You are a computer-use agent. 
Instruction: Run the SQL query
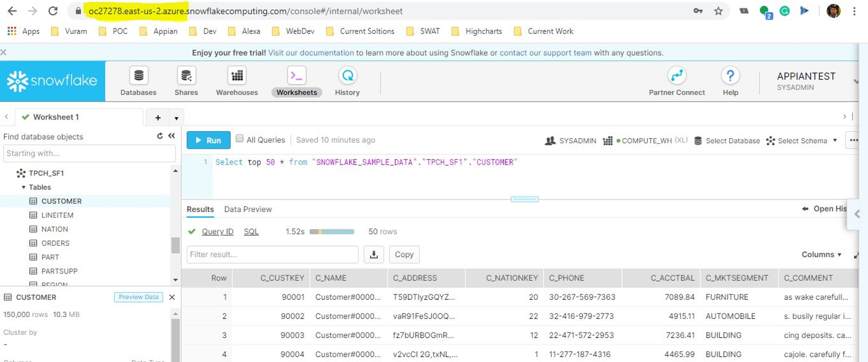tap(209, 140)
